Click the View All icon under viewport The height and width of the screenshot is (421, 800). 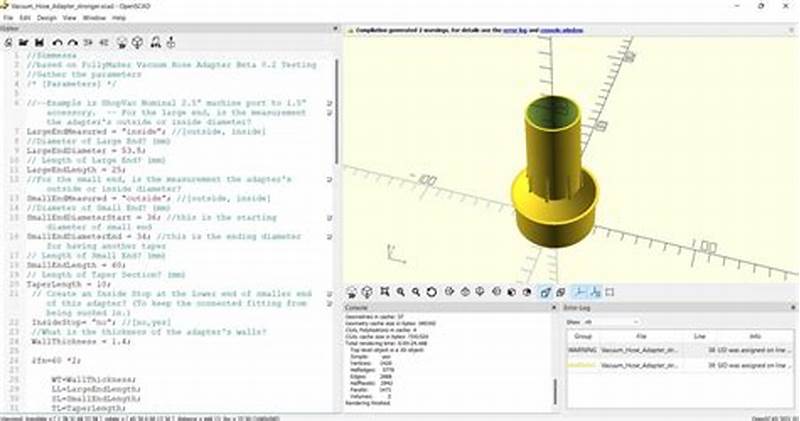385,292
